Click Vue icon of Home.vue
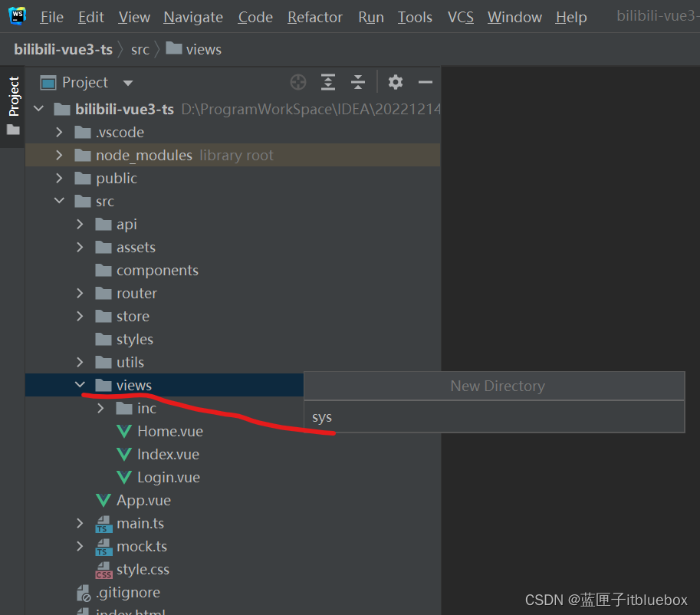The height and width of the screenshot is (615, 700). [124, 431]
